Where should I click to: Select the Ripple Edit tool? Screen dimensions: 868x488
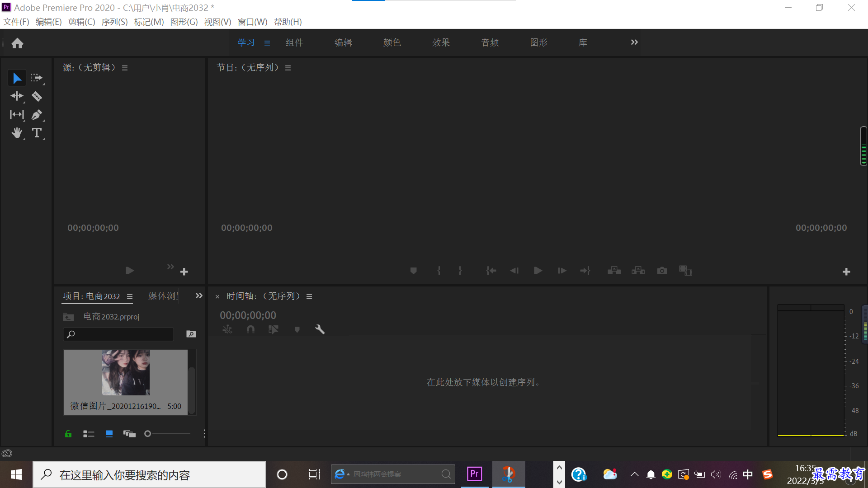(x=17, y=96)
